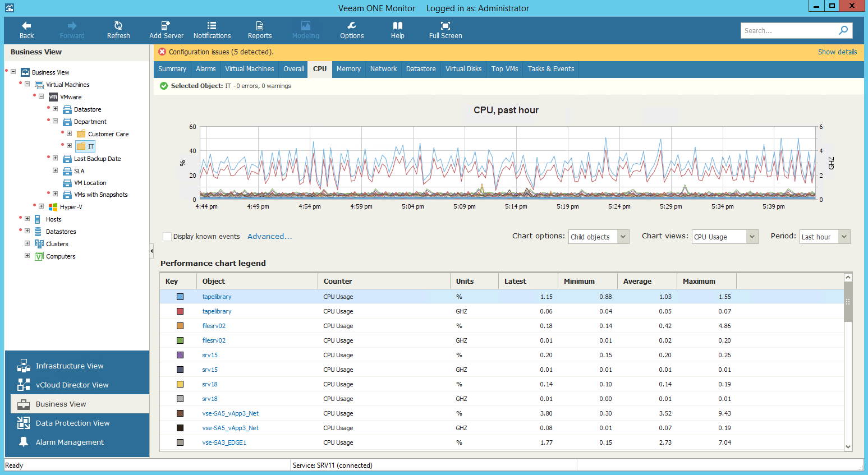Open Alarm Management bell icon
Image resolution: width=868 pixels, height=475 pixels.
[24, 442]
